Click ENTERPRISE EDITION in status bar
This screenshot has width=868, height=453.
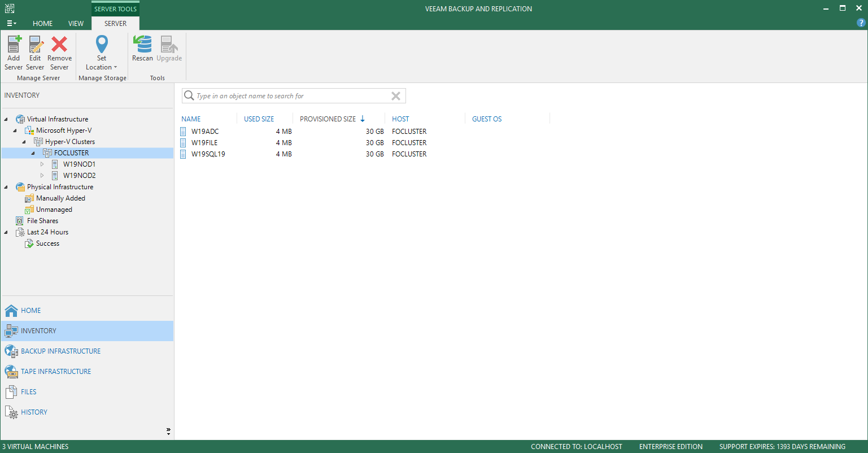click(x=671, y=447)
